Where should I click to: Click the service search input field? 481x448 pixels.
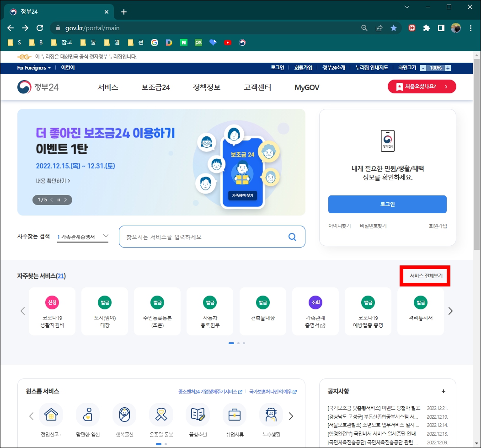click(x=206, y=237)
